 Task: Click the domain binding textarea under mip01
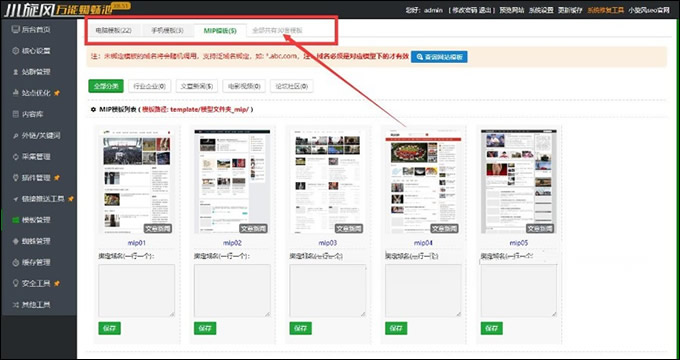tap(137, 291)
